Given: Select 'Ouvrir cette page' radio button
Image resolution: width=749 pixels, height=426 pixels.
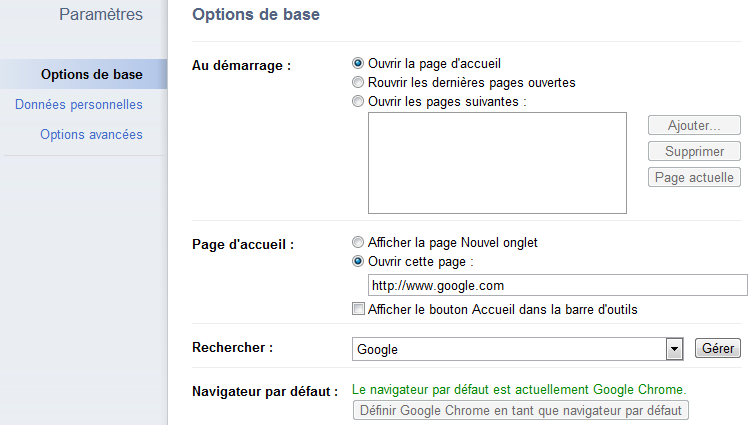Looking at the screenshot, I should (x=358, y=262).
